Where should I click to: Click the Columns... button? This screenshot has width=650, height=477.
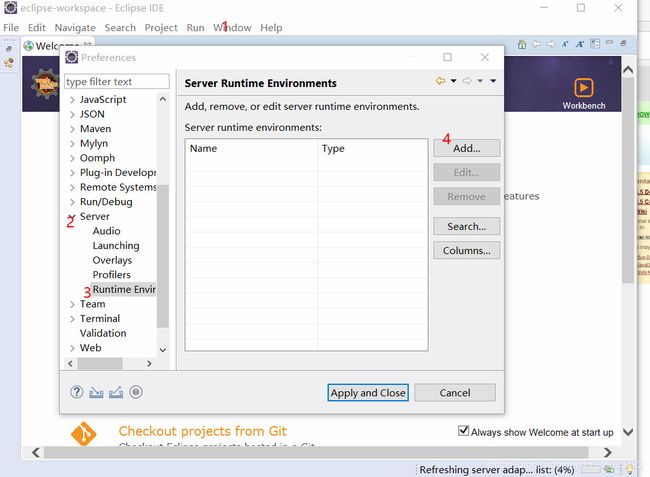coord(467,251)
